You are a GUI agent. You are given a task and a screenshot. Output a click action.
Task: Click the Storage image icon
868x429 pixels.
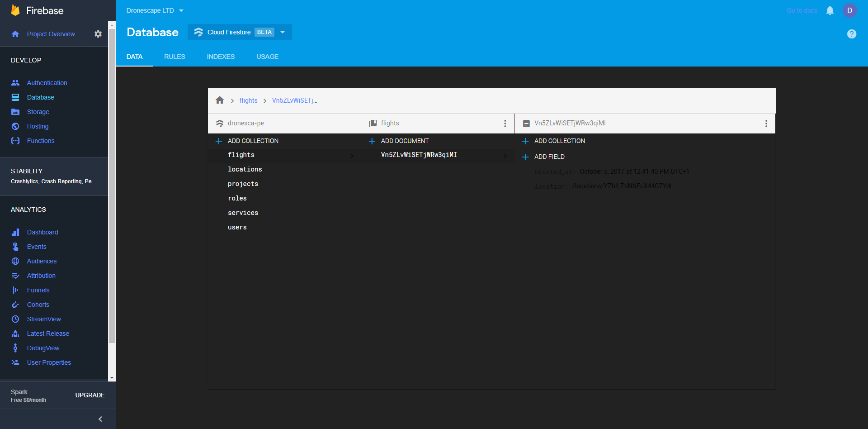tap(15, 112)
